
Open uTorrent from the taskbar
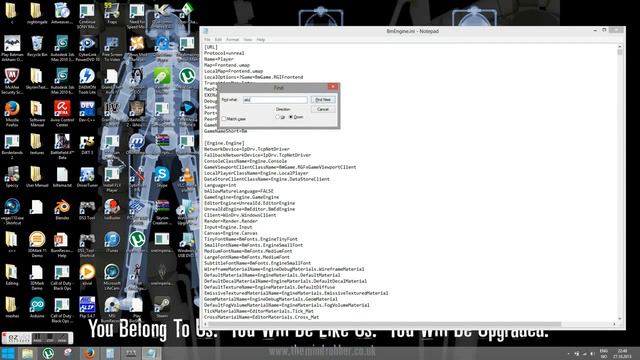tap(48, 353)
